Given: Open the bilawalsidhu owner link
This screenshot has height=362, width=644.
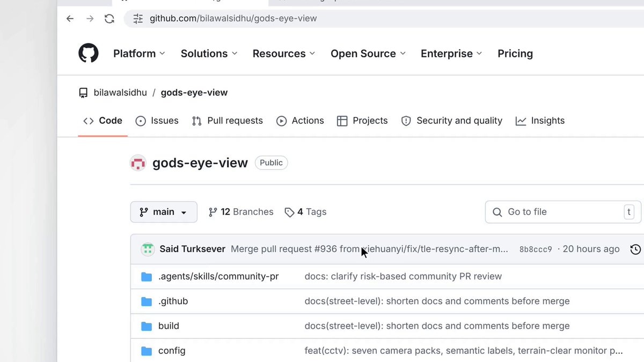Looking at the screenshot, I should click(120, 93).
